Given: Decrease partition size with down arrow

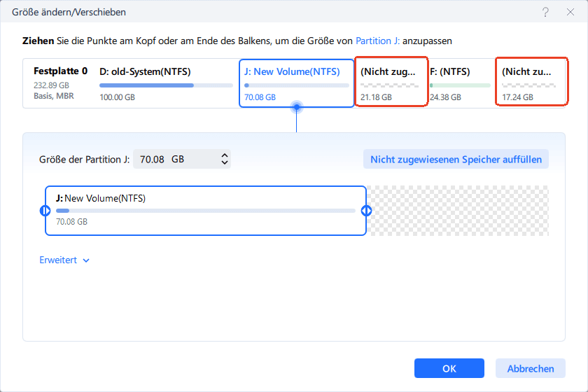Looking at the screenshot, I should 225,163.
